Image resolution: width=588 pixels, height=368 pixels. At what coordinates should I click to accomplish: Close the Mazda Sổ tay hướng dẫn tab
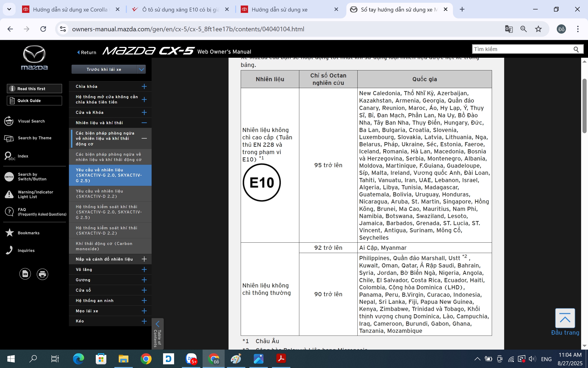[446, 9]
